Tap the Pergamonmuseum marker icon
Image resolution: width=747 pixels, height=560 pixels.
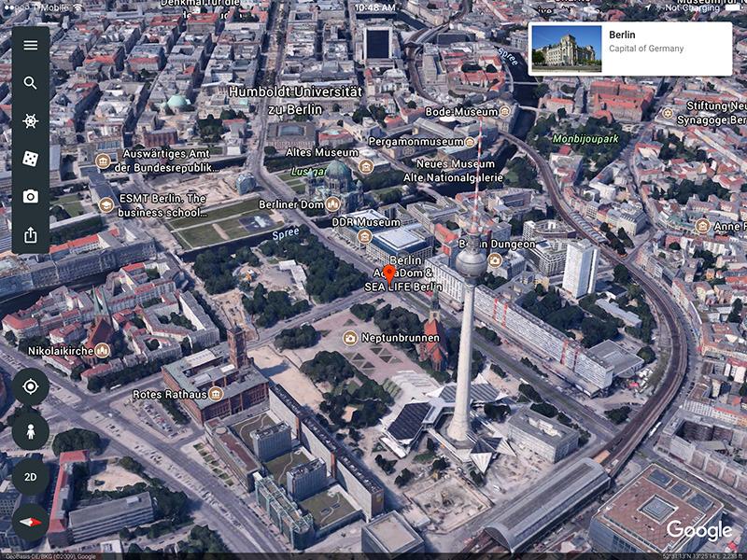point(470,142)
